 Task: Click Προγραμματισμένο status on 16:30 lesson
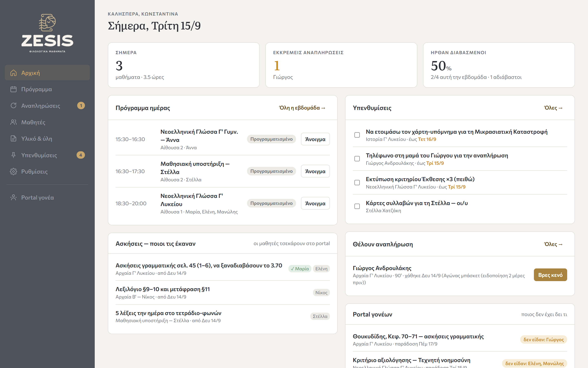(271, 171)
